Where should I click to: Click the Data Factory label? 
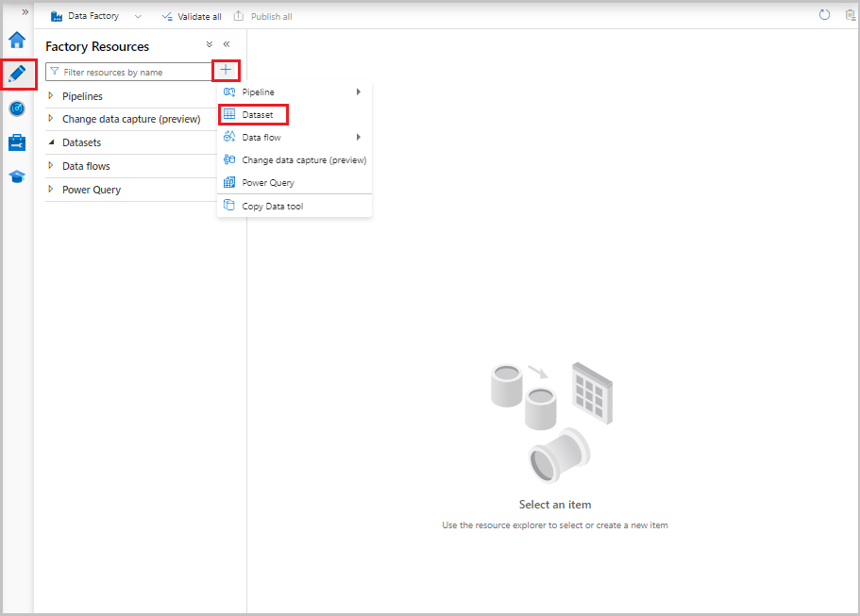pyautogui.click(x=93, y=16)
